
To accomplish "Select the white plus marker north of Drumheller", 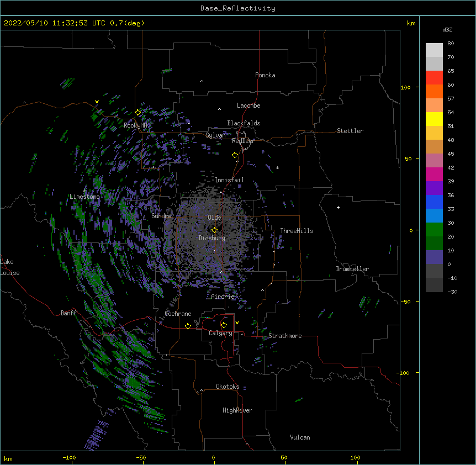I will pos(338,207).
